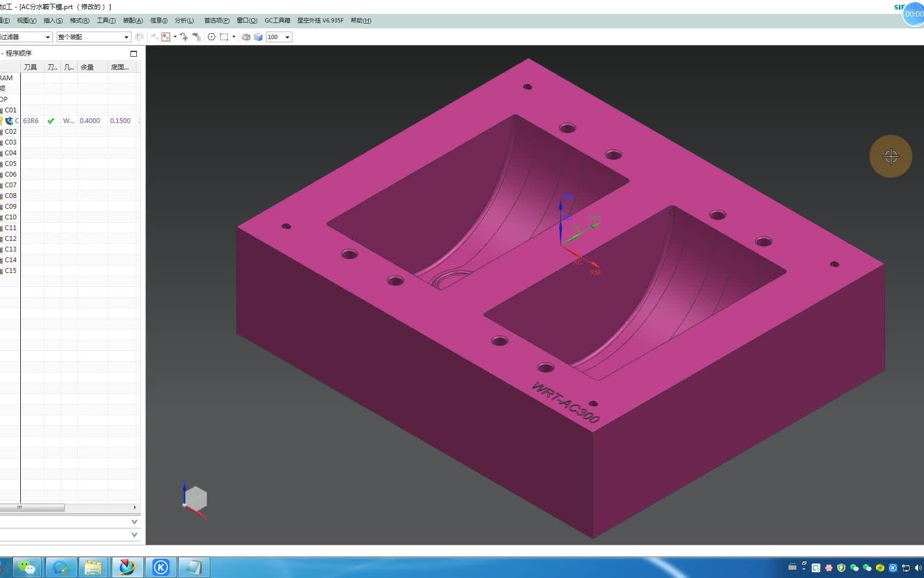The height and width of the screenshot is (578, 924).
Task: Click the red curved-arrow crosshair toolbar icon
Action: pyautogui.click(x=184, y=37)
